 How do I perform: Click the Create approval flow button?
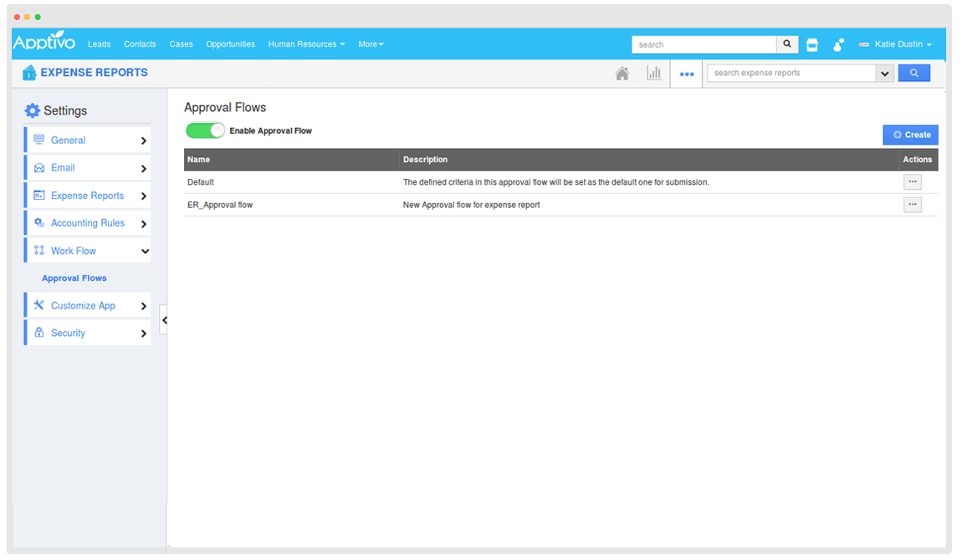point(910,135)
